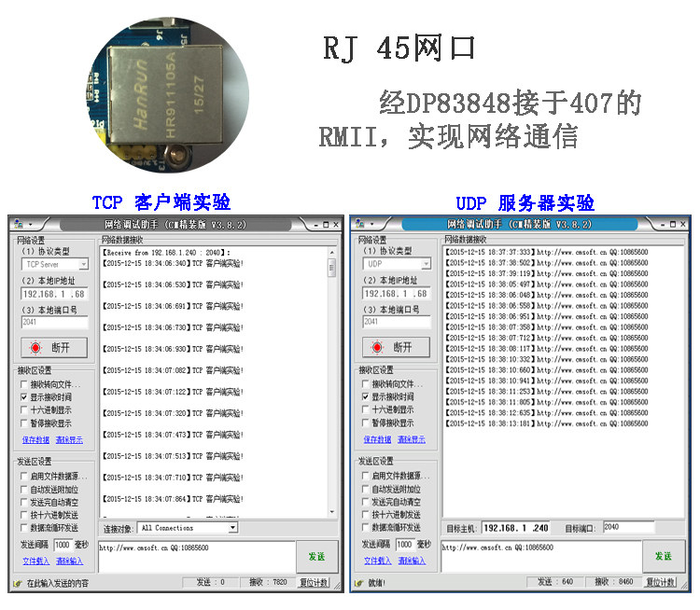Enable 按十六进制发送 checkbox in the TCP window
The height and width of the screenshot is (610, 700).
[24, 516]
